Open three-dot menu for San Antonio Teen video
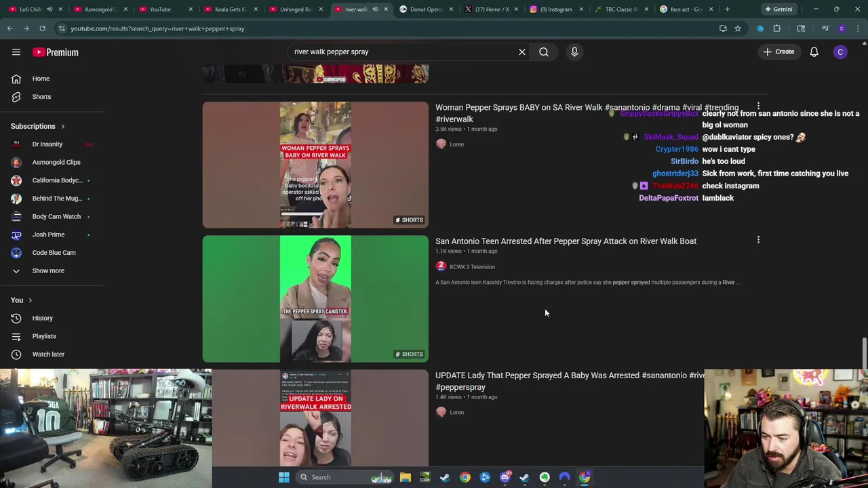This screenshot has width=868, height=488. (x=758, y=240)
